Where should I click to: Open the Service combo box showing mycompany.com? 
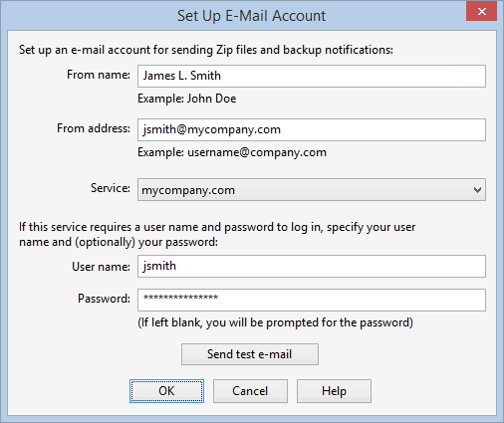coord(312,190)
